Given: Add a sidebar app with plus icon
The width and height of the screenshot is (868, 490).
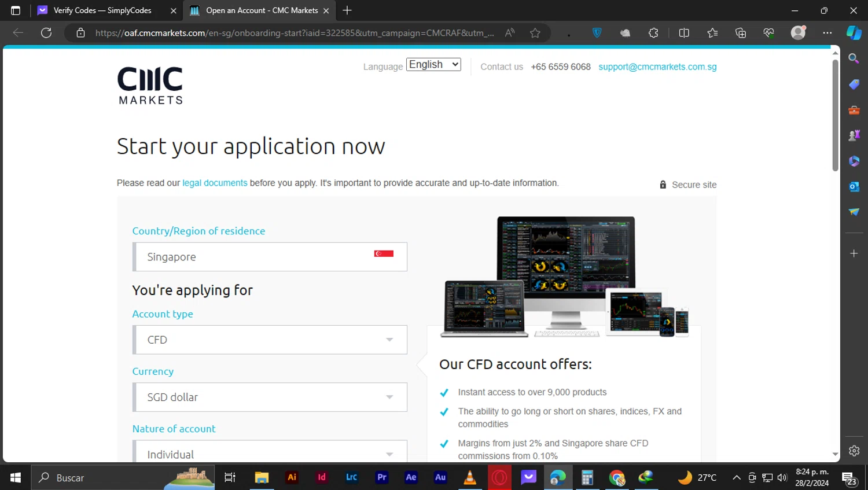Looking at the screenshot, I should 854,253.
